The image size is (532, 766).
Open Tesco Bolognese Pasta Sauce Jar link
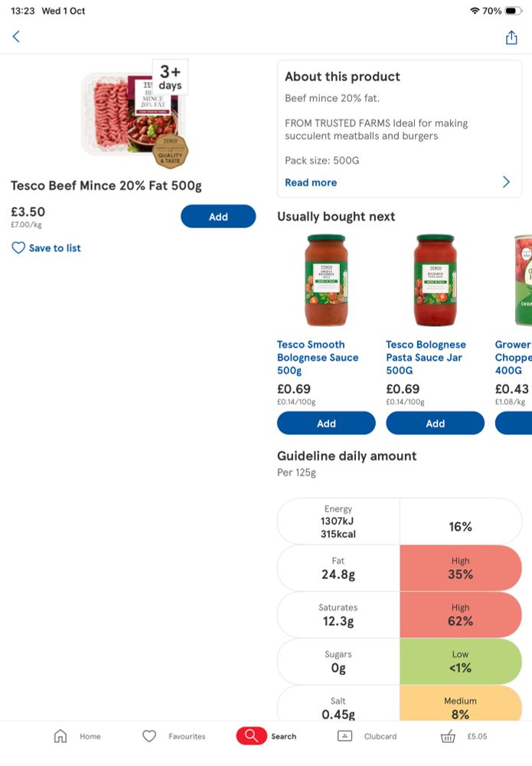point(426,358)
